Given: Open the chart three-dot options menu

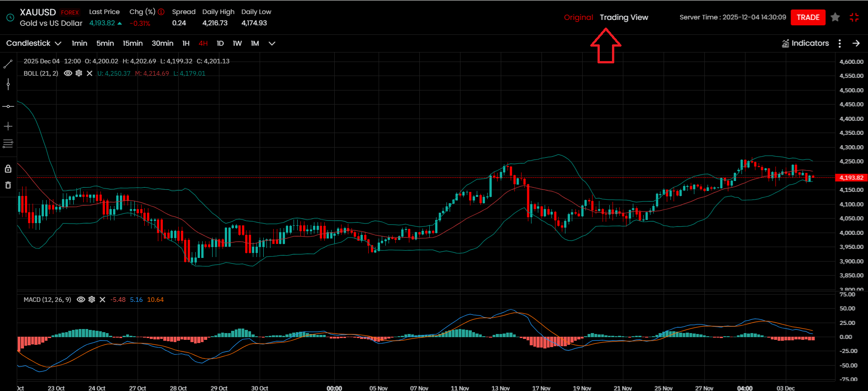Looking at the screenshot, I should [840, 43].
